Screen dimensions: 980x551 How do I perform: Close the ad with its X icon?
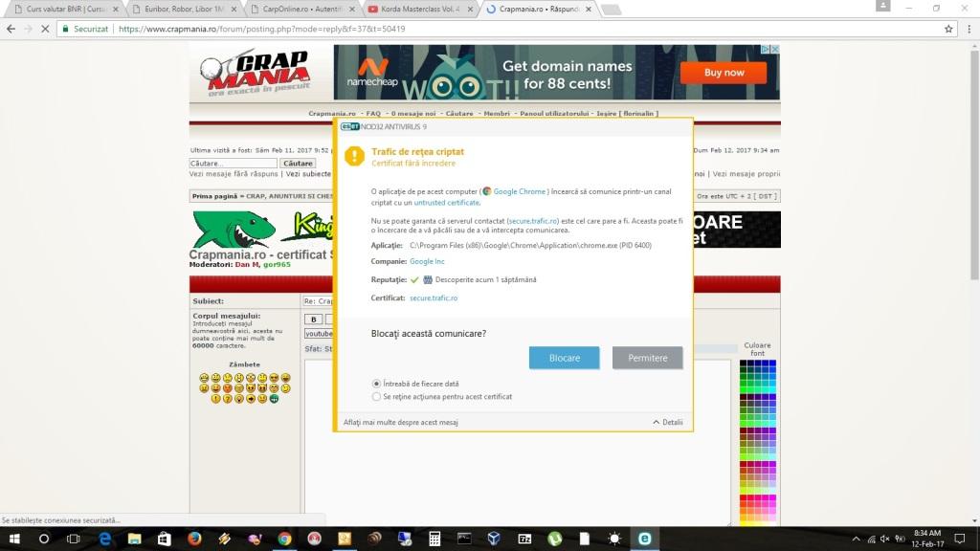[775, 49]
